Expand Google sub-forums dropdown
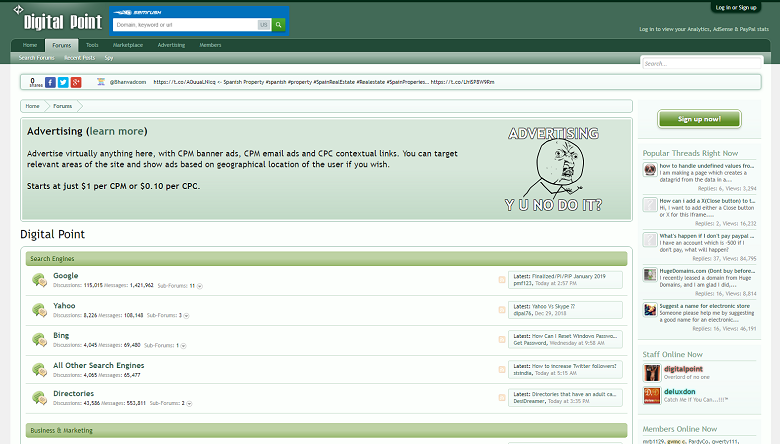The image size is (780, 444). tap(200, 286)
